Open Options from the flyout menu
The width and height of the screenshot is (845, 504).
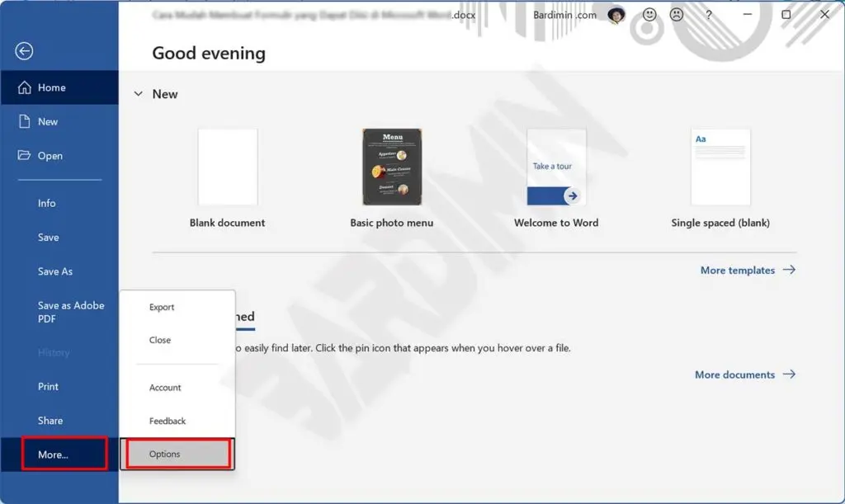178,454
